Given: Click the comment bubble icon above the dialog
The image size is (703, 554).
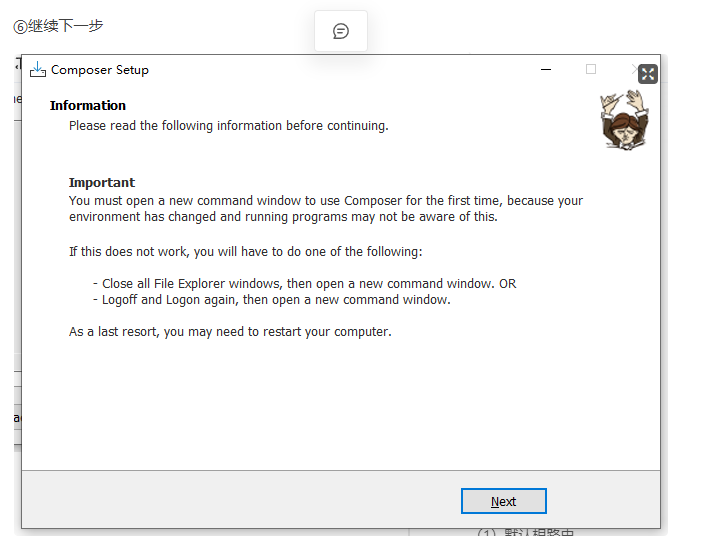Looking at the screenshot, I should click(340, 31).
